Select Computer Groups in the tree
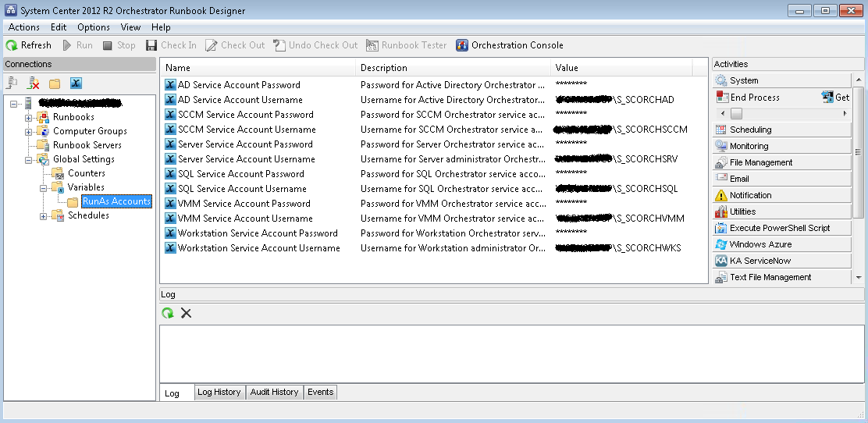 [90, 131]
